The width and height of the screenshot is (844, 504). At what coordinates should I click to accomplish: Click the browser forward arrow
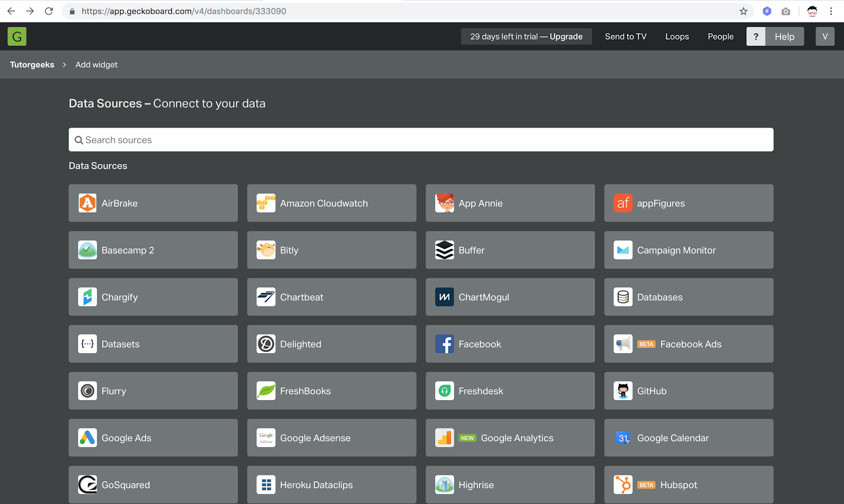[30, 11]
